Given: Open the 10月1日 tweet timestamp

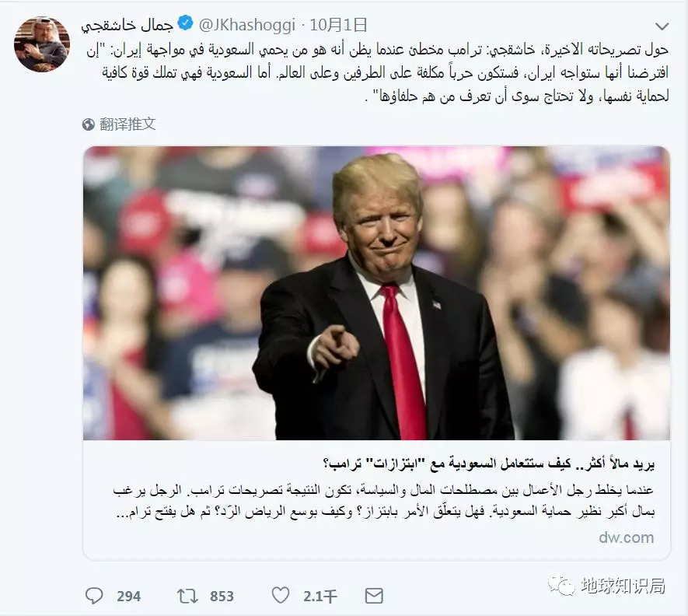Looking at the screenshot, I should 338,25.
